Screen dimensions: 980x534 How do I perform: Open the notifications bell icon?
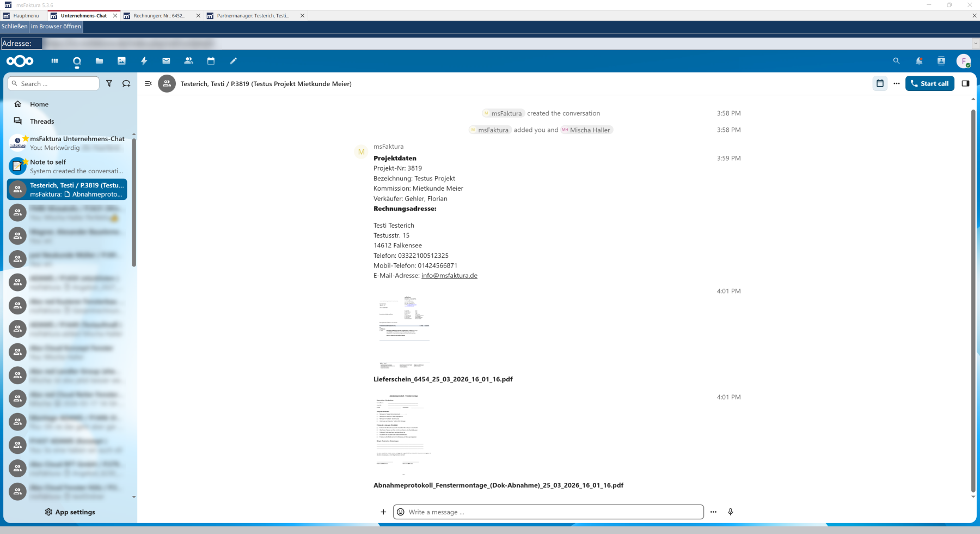coord(918,61)
